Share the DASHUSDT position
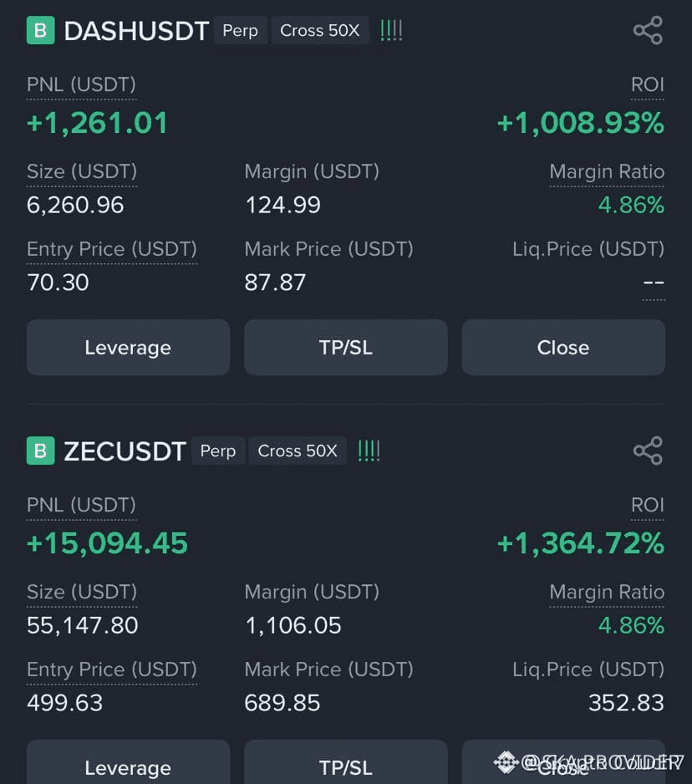 click(x=648, y=31)
